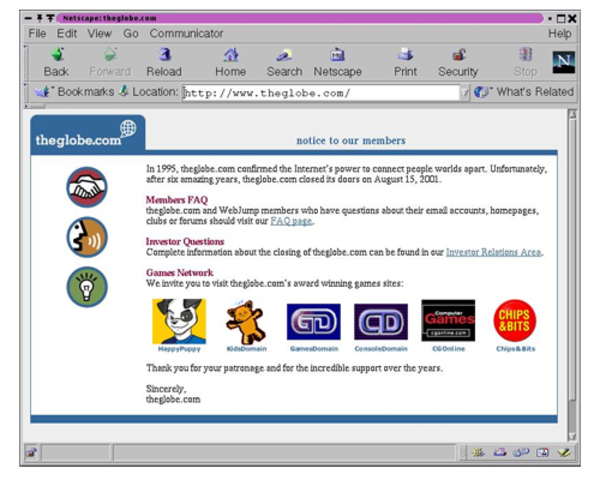The height and width of the screenshot is (480, 600).
Task: Open the Chips & Bits logo
Action: (x=515, y=320)
